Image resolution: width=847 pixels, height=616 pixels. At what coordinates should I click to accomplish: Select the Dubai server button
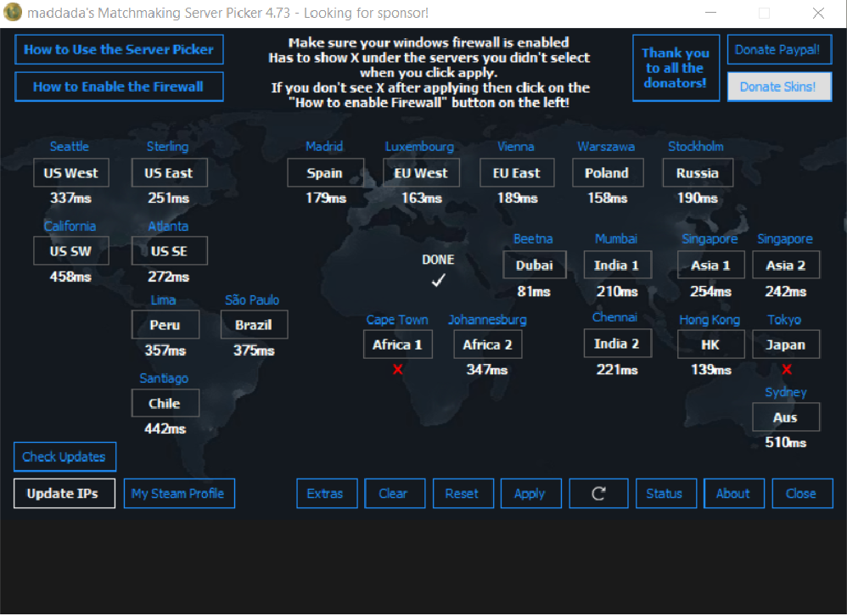click(535, 265)
